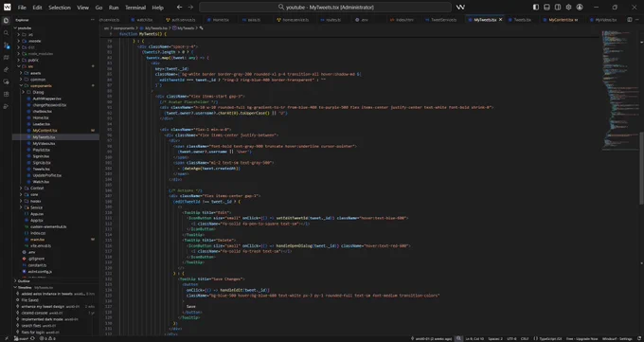Toggle the bottom panel visibility

pos(546,7)
